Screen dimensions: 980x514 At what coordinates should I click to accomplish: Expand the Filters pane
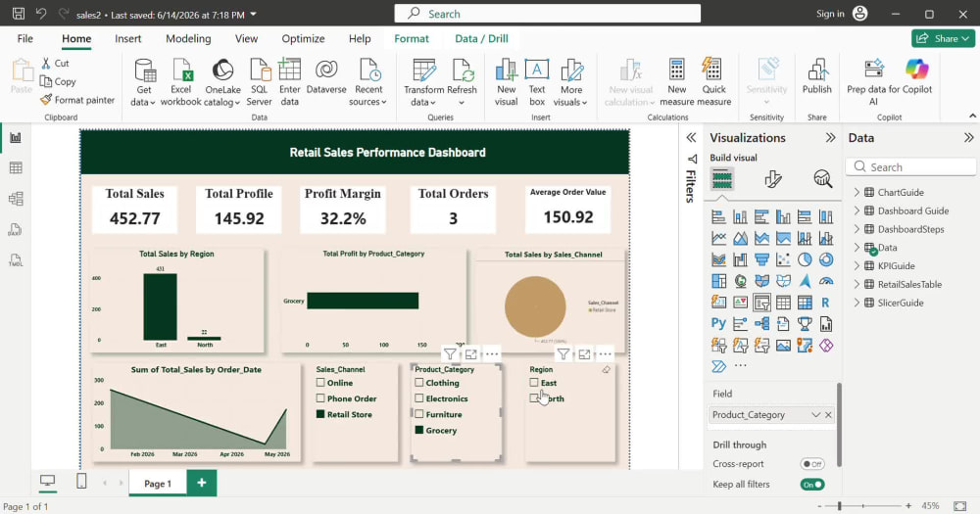tap(691, 138)
